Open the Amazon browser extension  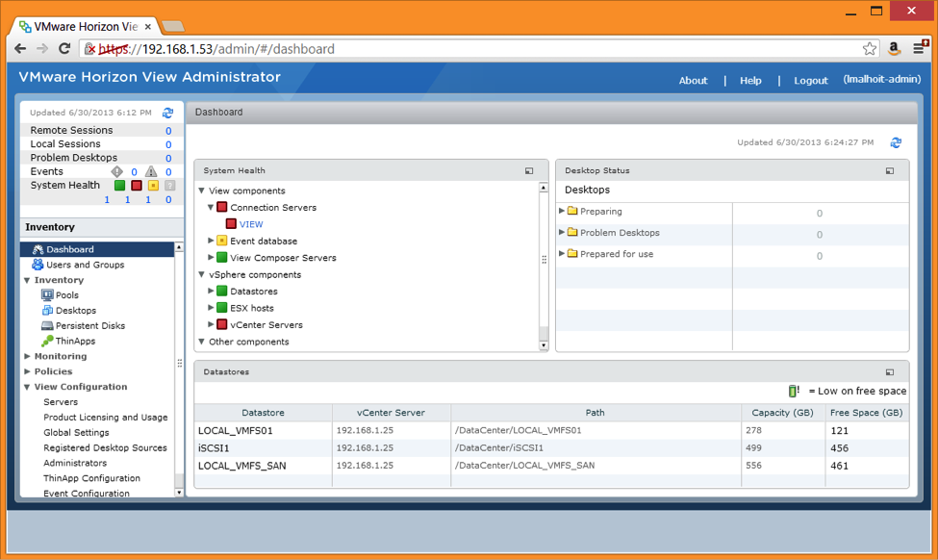pos(895,49)
